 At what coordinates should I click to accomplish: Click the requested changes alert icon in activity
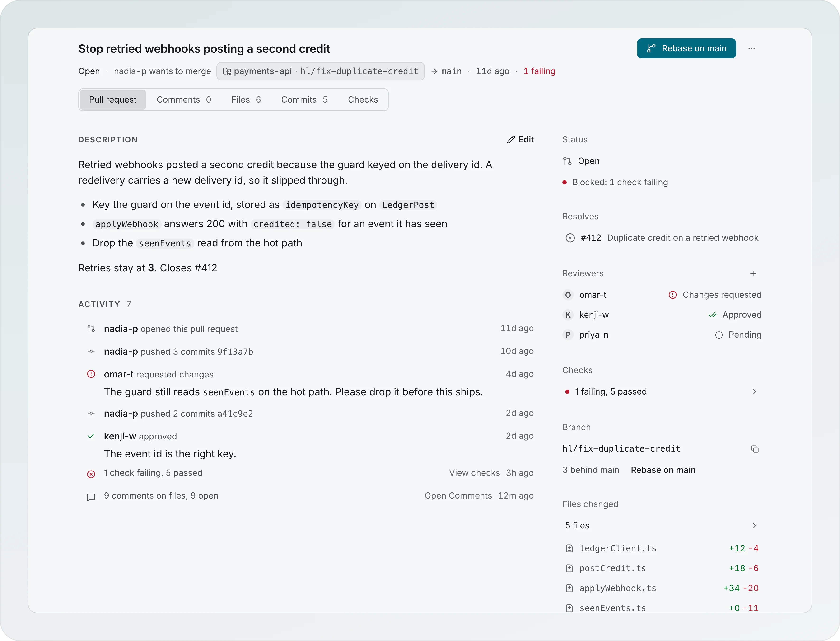91,374
